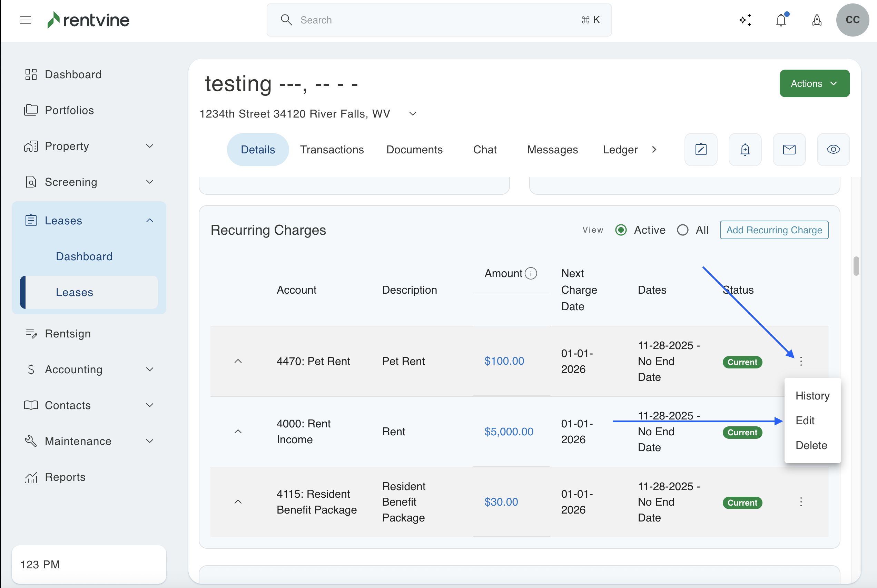This screenshot has width=877, height=588.
Task: Click the AI sparkle icon in header
Action: click(745, 20)
